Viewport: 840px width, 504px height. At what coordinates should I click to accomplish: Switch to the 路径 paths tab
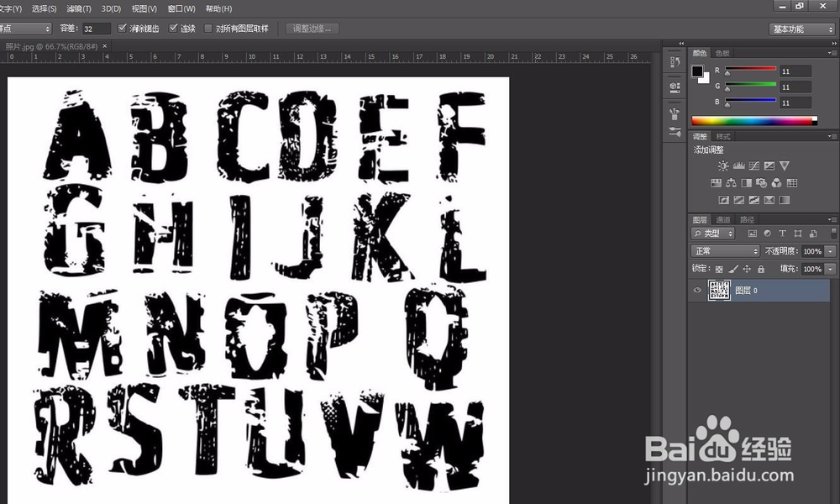pos(747,219)
